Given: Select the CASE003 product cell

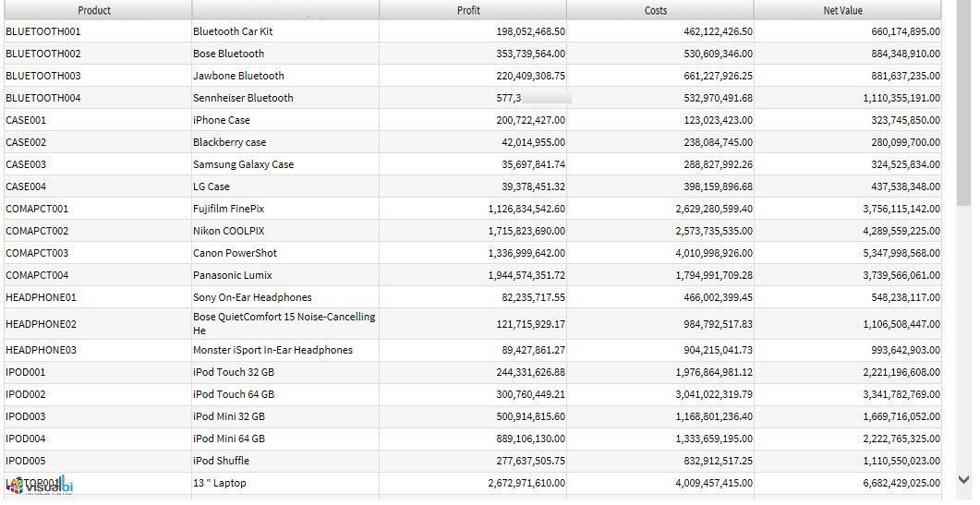Looking at the screenshot, I should point(26,164).
